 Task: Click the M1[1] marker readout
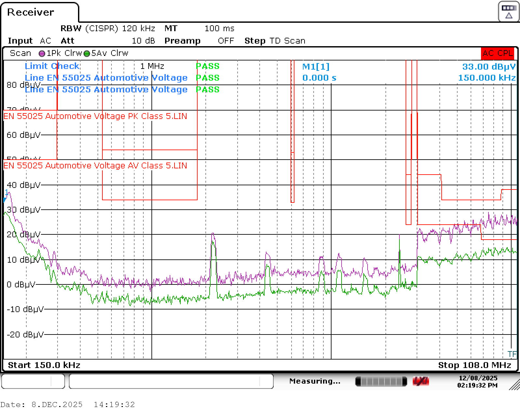[x=316, y=67]
